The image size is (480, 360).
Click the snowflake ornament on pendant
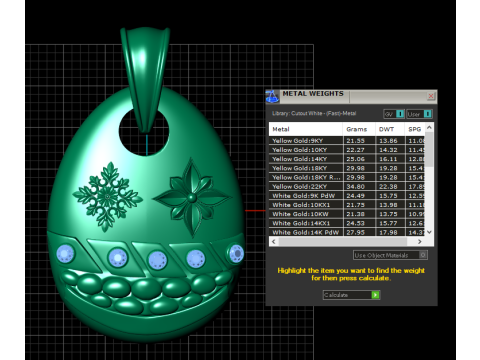point(107,197)
